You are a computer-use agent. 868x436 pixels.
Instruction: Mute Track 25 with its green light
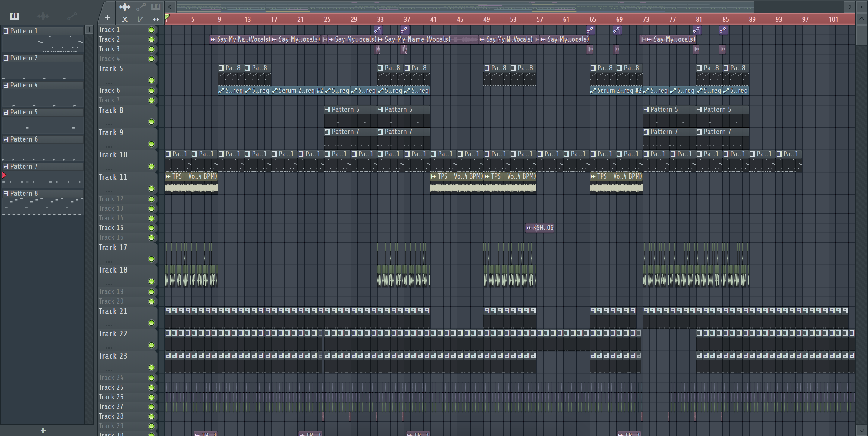click(x=152, y=388)
